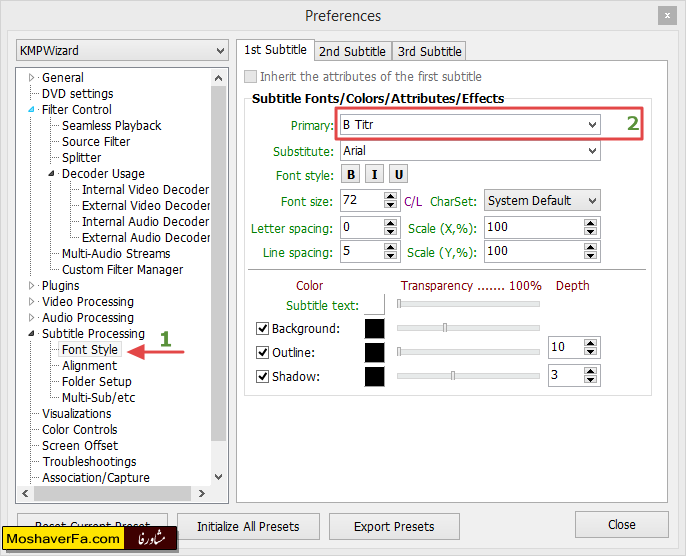The image size is (686, 556).
Task: Increase font size with up spinner arrow
Action: pyautogui.click(x=391, y=196)
